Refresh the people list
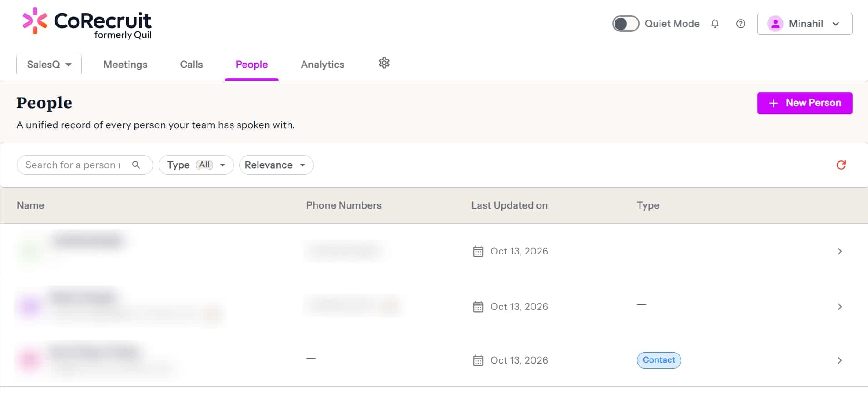Image resolution: width=868 pixels, height=394 pixels. click(841, 165)
